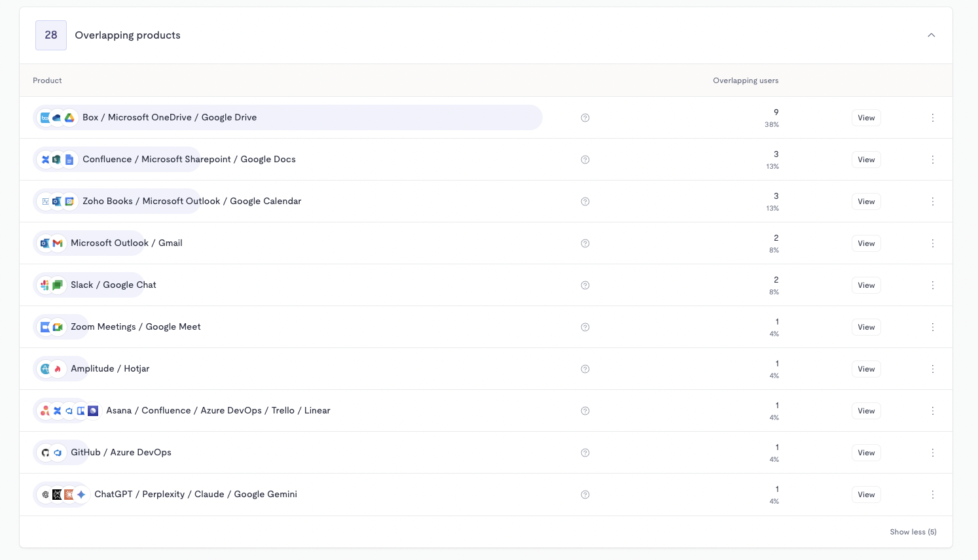Click help icon for Confluence / Sharepoint row

pyautogui.click(x=585, y=160)
